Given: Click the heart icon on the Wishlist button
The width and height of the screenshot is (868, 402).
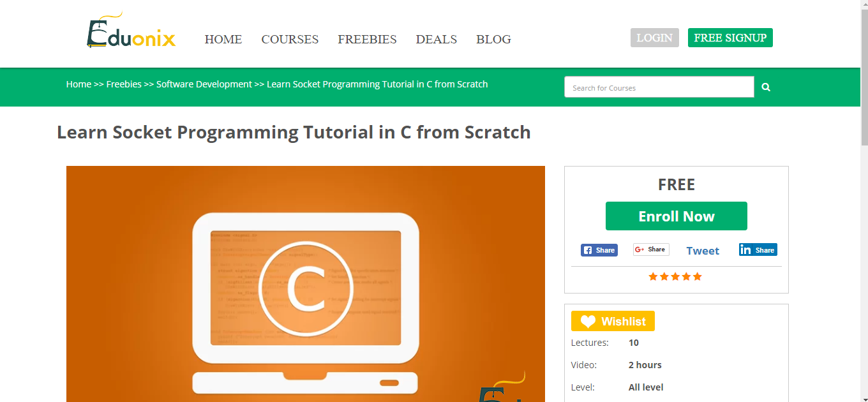Looking at the screenshot, I should tap(587, 321).
